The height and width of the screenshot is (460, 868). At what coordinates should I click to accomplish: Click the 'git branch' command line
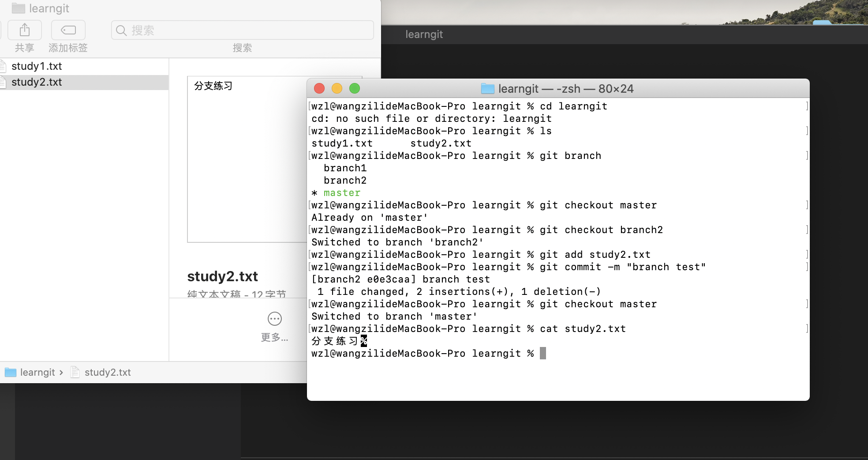[x=456, y=156]
